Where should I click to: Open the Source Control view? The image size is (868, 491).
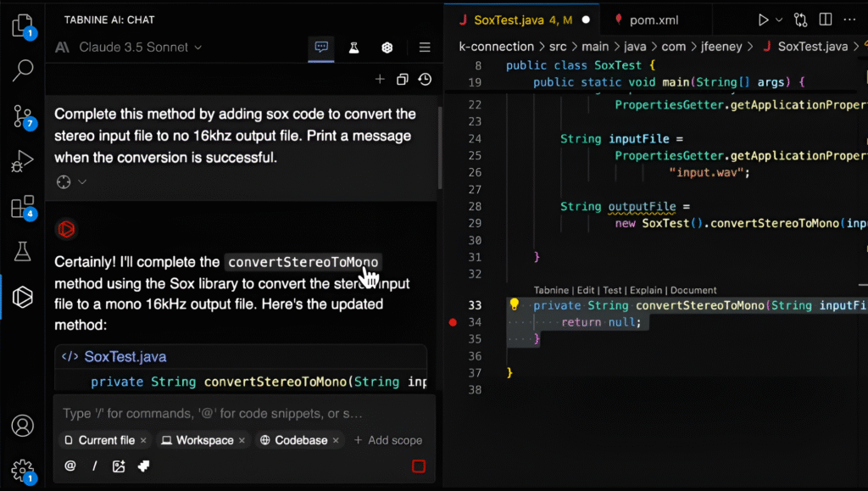[22, 116]
